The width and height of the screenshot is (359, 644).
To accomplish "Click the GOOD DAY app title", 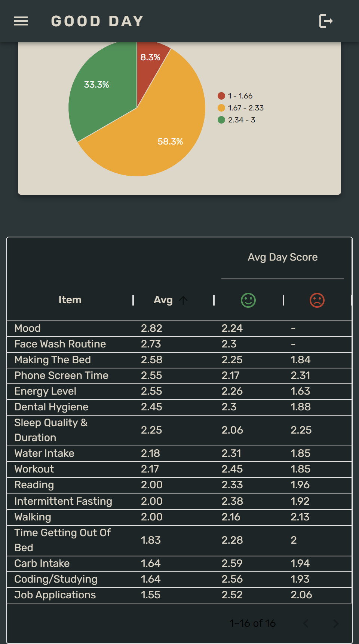I will pos(97,21).
